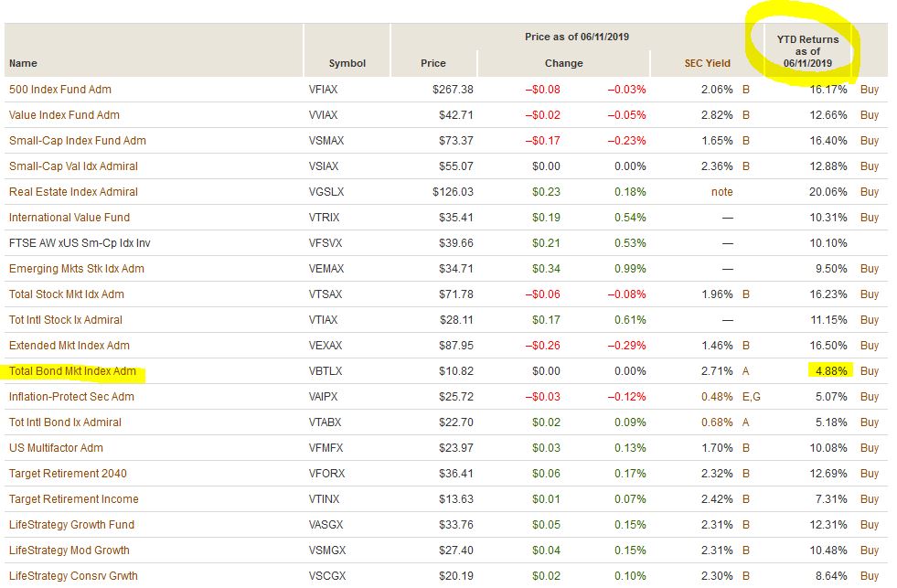Click Buy for Inflation-Protect Sec Adm

click(x=869, y=397)
